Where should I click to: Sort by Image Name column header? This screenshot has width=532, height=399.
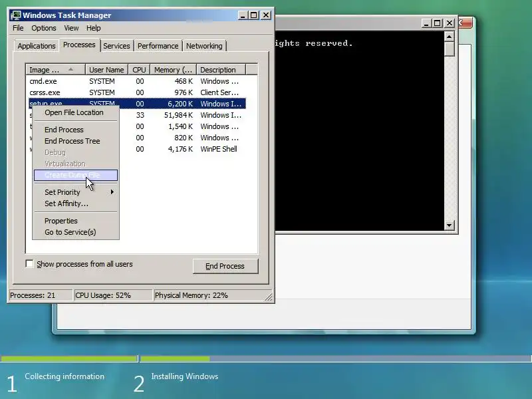[55, 70]
